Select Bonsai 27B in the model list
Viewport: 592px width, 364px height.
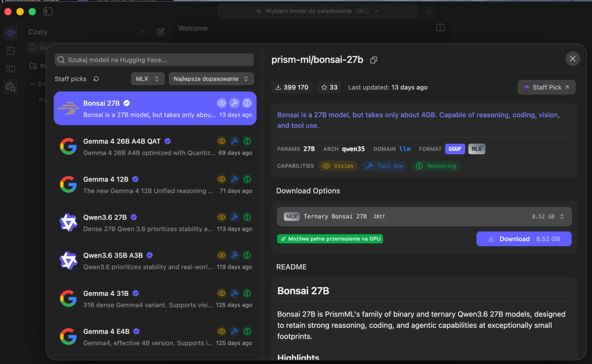coord(155,108)
